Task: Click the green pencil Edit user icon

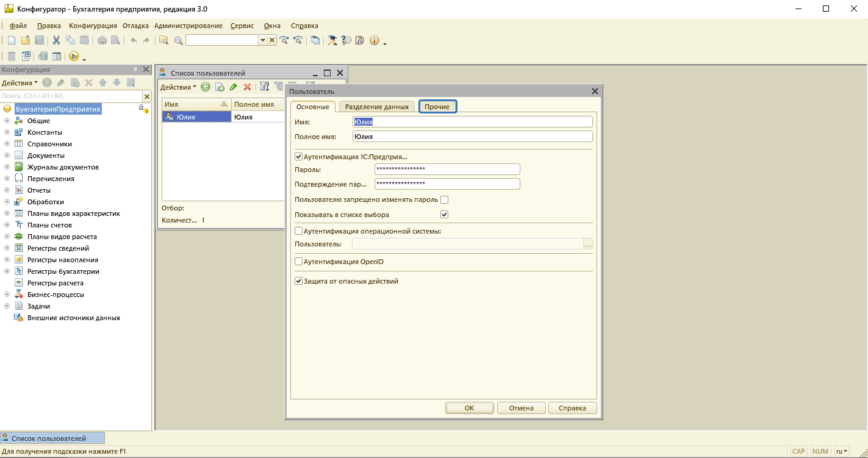Action: coord(233,87)
